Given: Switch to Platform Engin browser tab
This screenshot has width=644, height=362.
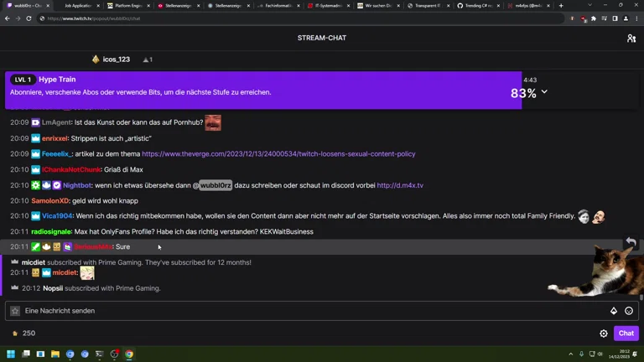Looking at the screenshot, I should [x=128, y=6].
